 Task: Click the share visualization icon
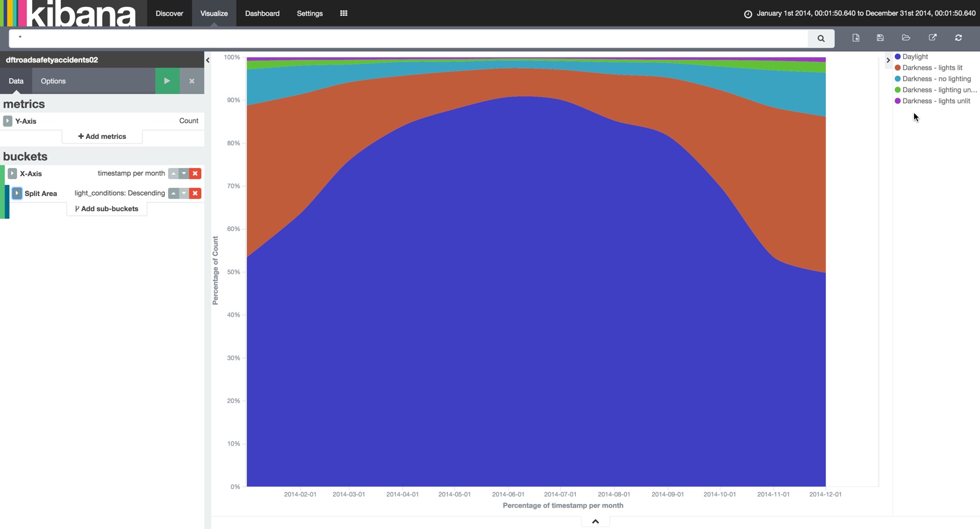click(x=933, y=38)
